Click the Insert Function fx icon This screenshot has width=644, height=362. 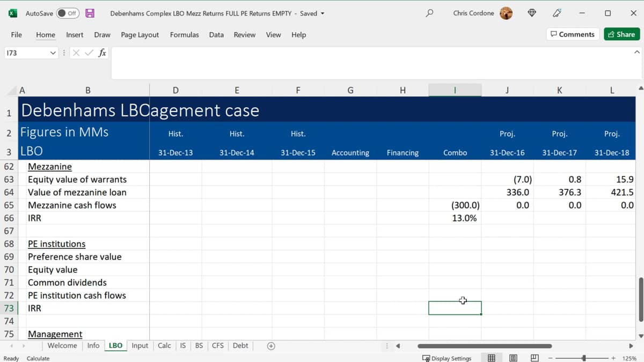102,53
